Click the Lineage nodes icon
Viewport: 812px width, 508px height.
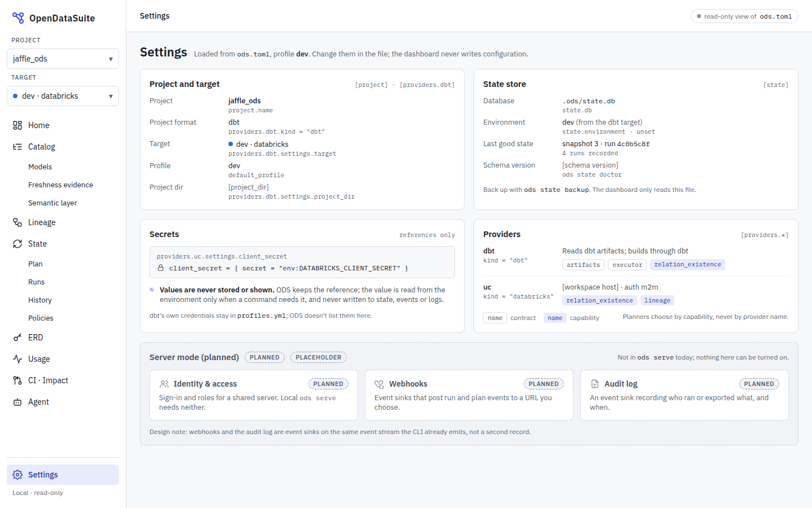[17, 222]
